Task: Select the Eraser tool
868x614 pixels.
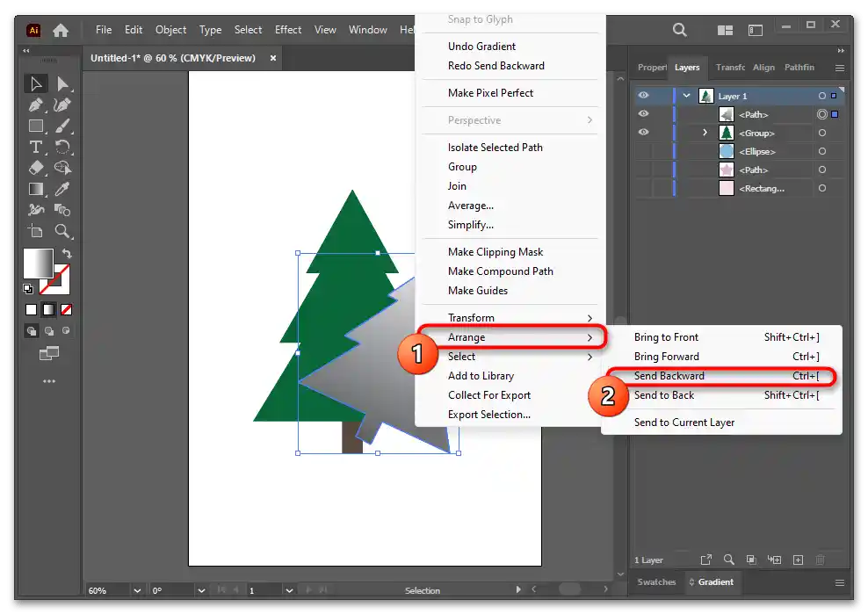Action: (36, 168)
